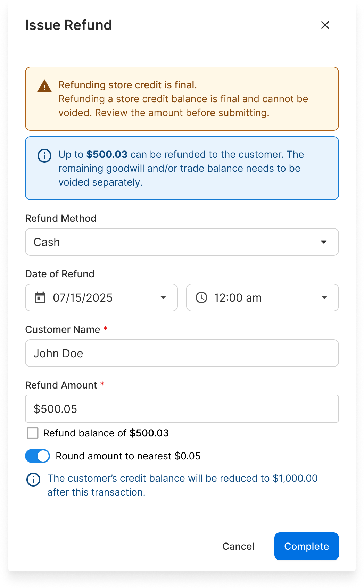Screen dimensions: 364x588
Task: Click the Refunding store credit is final heading
Action: 127,85
